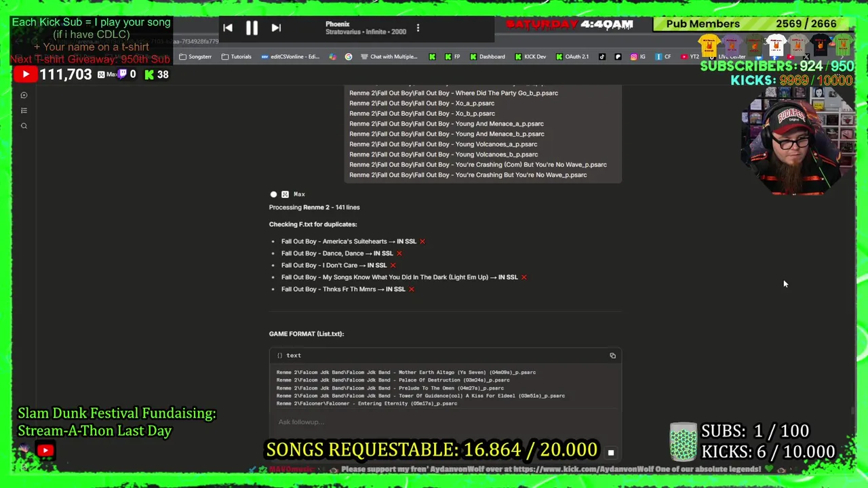Open the Tutorials bookmark folder
Image resolution: width=868 pixels, height=488 pixels.
point(236,57)
